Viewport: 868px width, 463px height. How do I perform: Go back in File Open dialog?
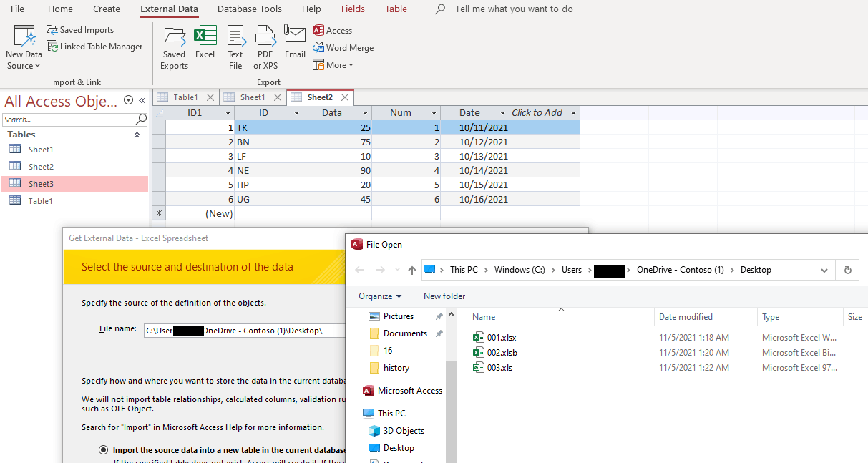(359, 270)
